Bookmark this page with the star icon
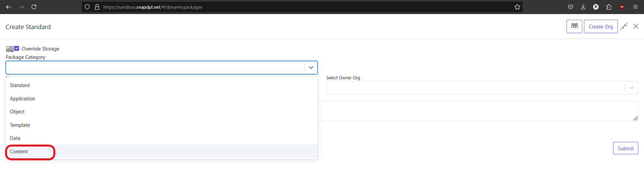644x173 pixels. coord(517,7)
